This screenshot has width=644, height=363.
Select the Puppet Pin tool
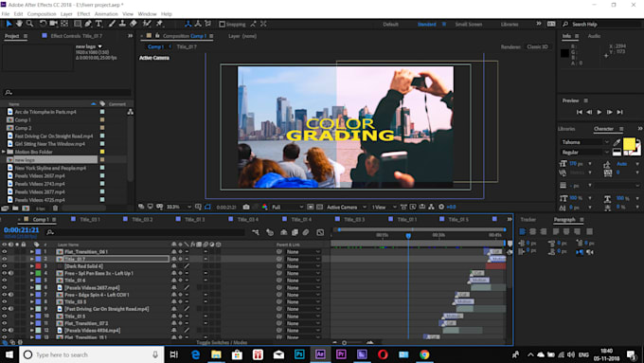click(159, 24)
